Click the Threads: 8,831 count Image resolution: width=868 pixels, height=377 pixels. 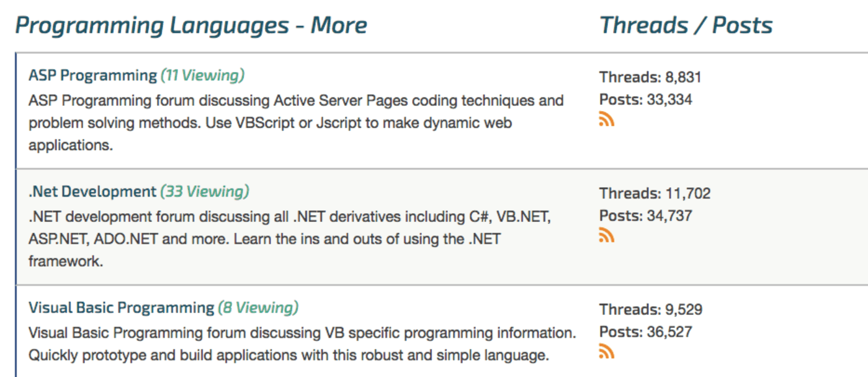[x=650, y=78]
